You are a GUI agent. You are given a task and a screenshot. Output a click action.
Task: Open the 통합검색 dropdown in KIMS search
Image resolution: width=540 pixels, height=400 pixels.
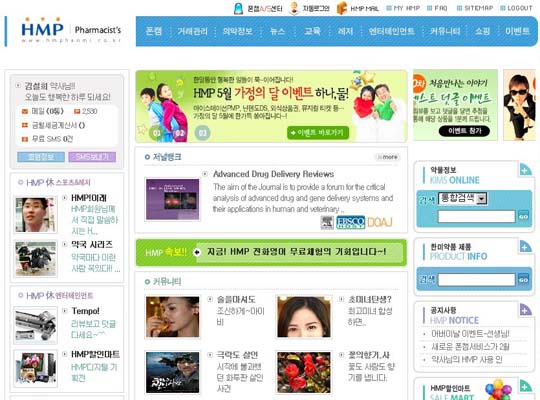462,198
